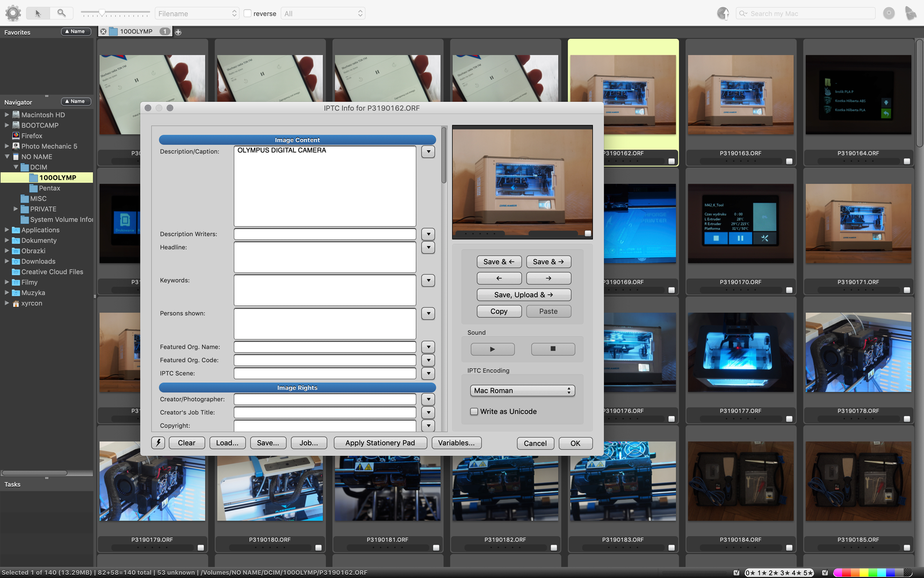Click the Navigator Name sort button
The height and width of the screenshot is (578, 924).
click(x=76, y=102)
